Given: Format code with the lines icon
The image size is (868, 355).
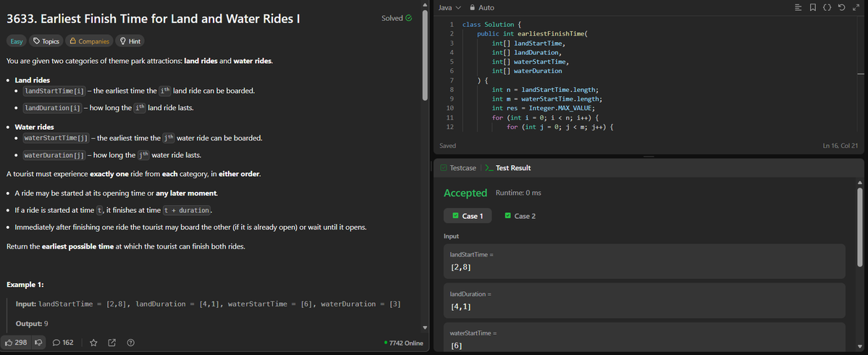Looking at the screenshot, I should pos(798,7).
